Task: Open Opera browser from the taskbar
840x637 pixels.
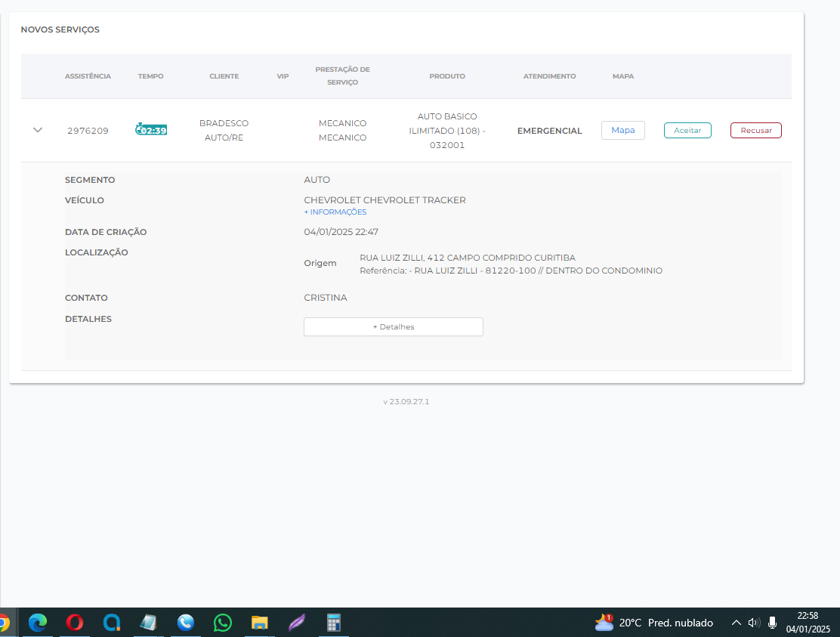Action: [75, 623]
